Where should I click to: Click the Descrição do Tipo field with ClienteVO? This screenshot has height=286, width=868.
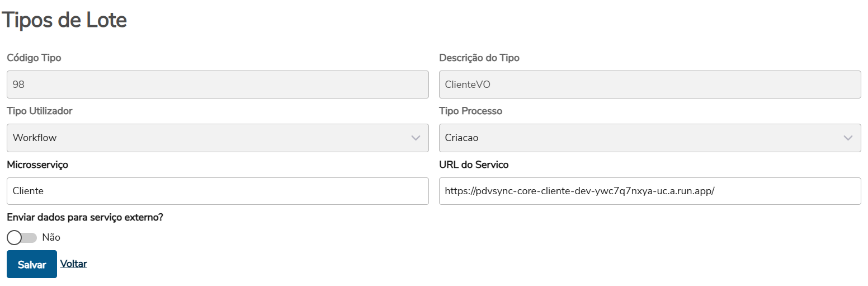click(x=649, y=85)
